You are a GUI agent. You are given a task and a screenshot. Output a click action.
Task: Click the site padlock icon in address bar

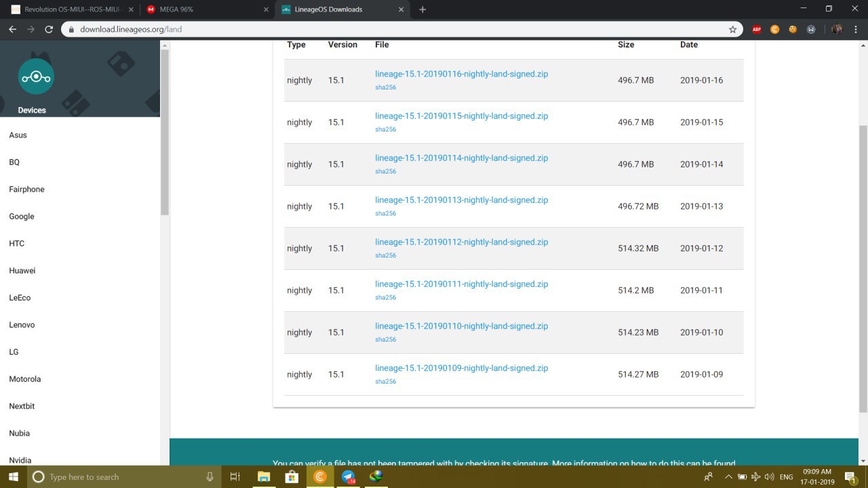pos(71,29)
